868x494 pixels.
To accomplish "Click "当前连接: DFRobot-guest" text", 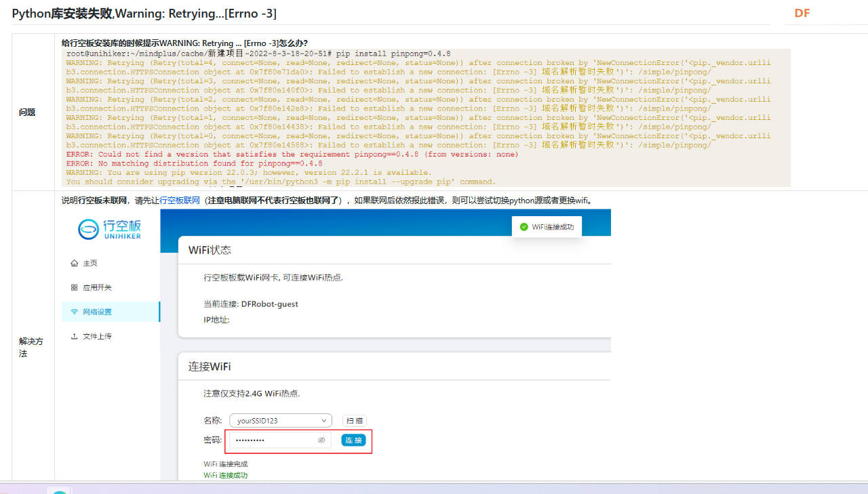I will click(251, 304).
